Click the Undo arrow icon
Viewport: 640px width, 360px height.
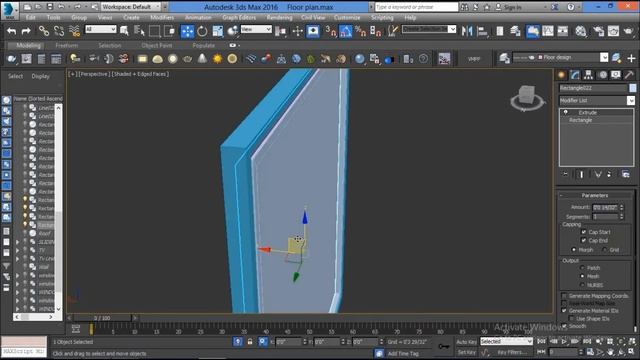[x=11, y=31]
